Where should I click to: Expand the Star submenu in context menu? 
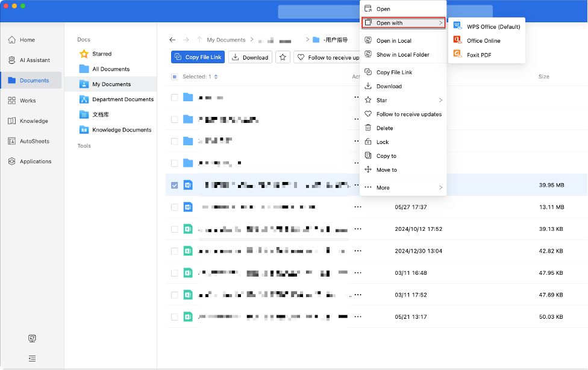pyautogui.click(x=440, y=100)
